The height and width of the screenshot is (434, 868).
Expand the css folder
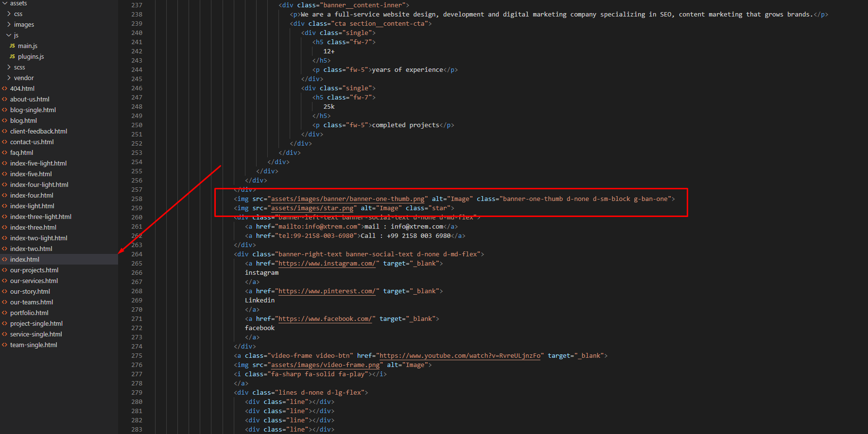coord(9,14)
